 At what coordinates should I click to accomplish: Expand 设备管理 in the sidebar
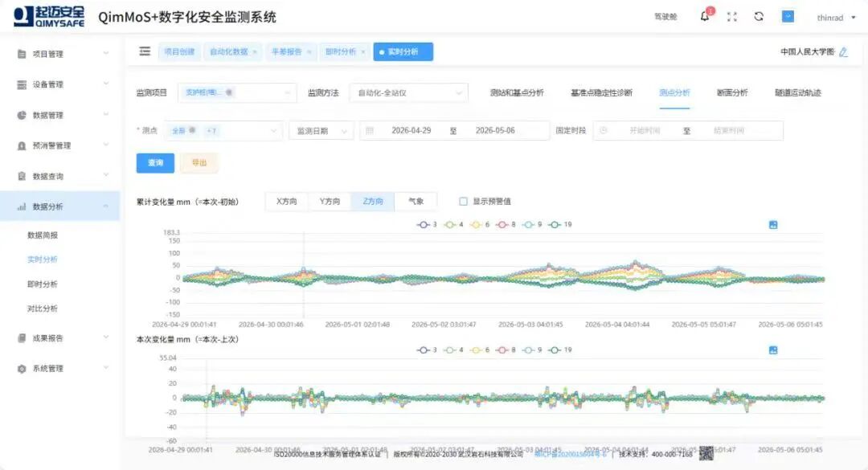pyautogui.click(x=59, y=84)
